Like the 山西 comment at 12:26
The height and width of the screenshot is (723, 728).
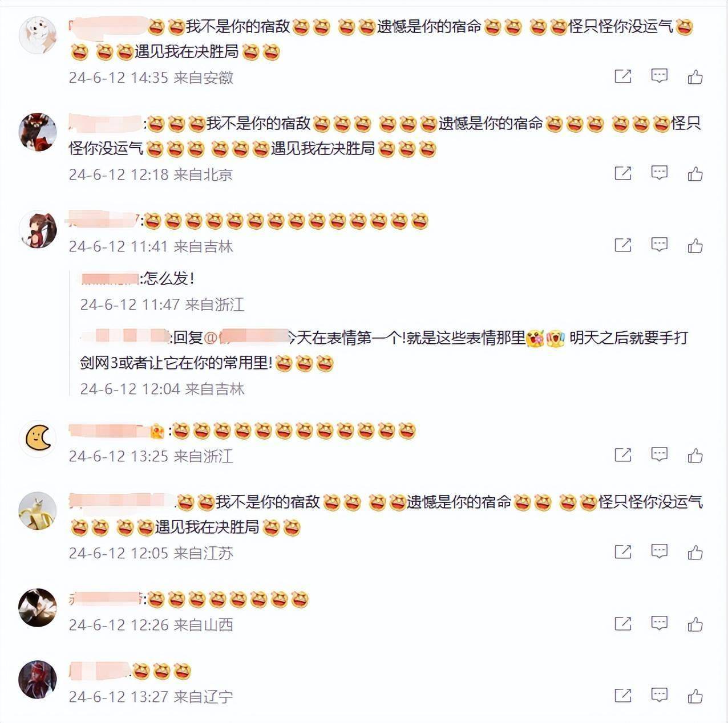(x=695, y=624)
